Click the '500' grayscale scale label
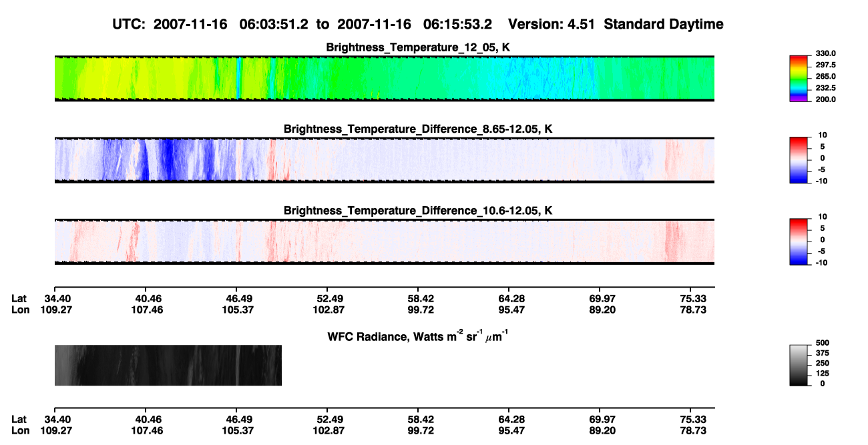The image size is (868, 445). pyautogui.click(x=824, y=343)
